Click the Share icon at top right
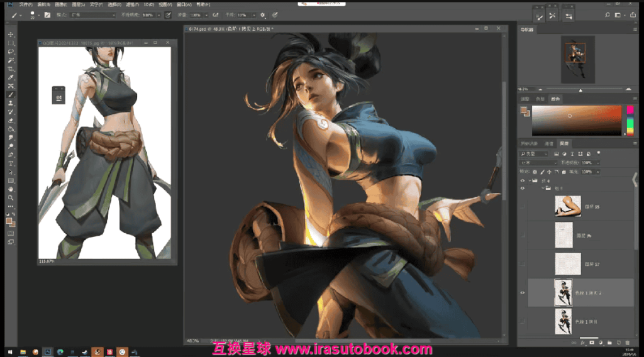This screenshot has width=644, height=357. click(633, 15)
